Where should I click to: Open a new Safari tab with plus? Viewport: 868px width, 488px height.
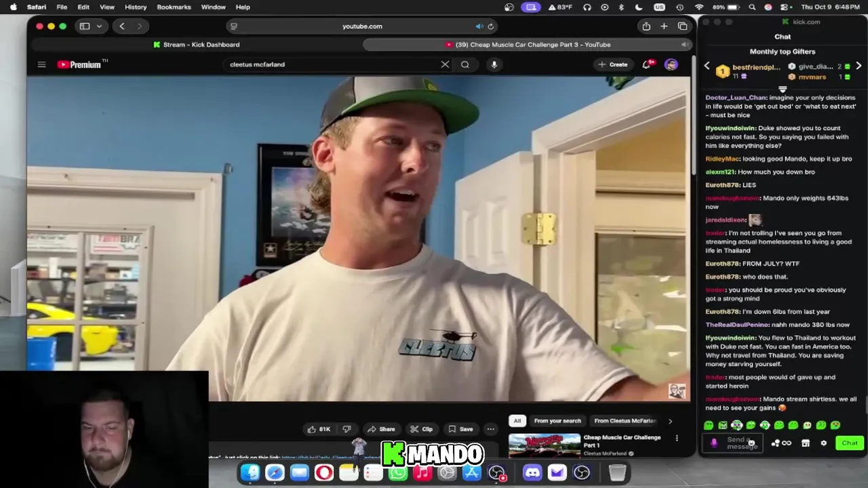pos(664,26)
